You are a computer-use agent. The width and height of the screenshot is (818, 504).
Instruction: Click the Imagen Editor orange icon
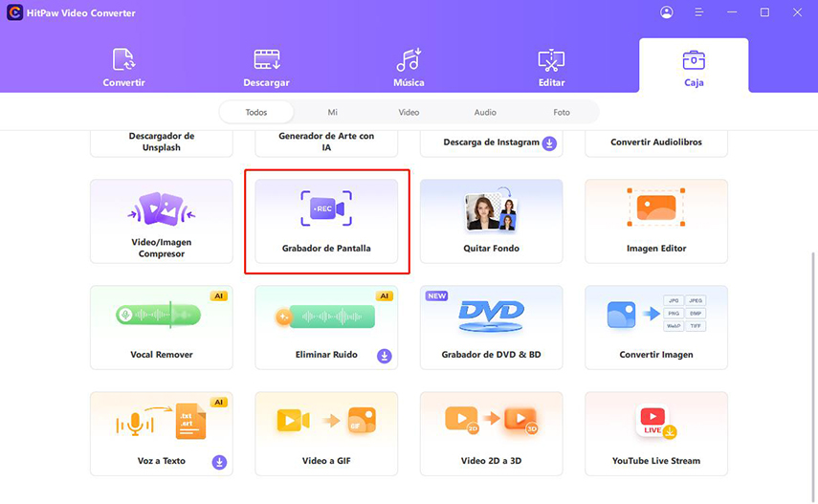(656, 208)
